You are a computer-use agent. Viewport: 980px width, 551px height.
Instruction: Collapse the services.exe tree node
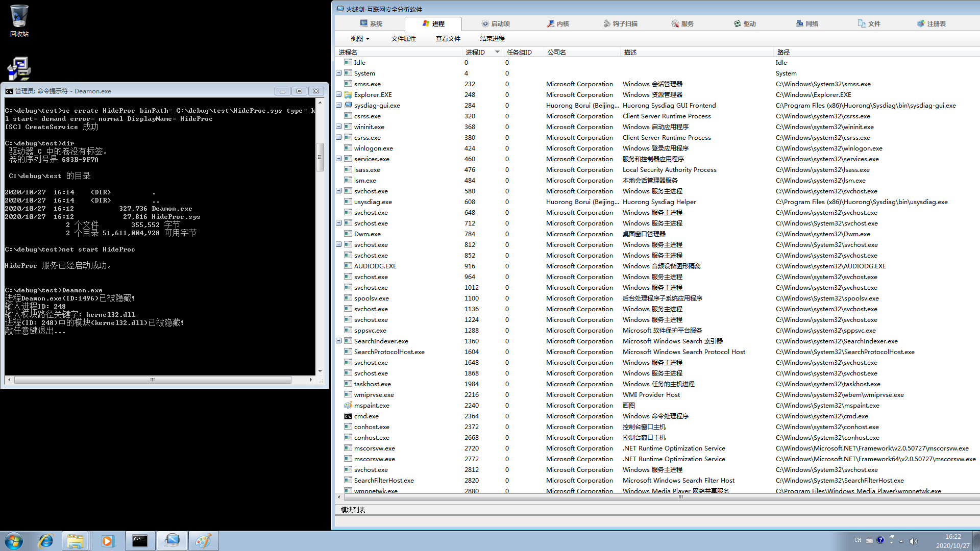[338, 159]
